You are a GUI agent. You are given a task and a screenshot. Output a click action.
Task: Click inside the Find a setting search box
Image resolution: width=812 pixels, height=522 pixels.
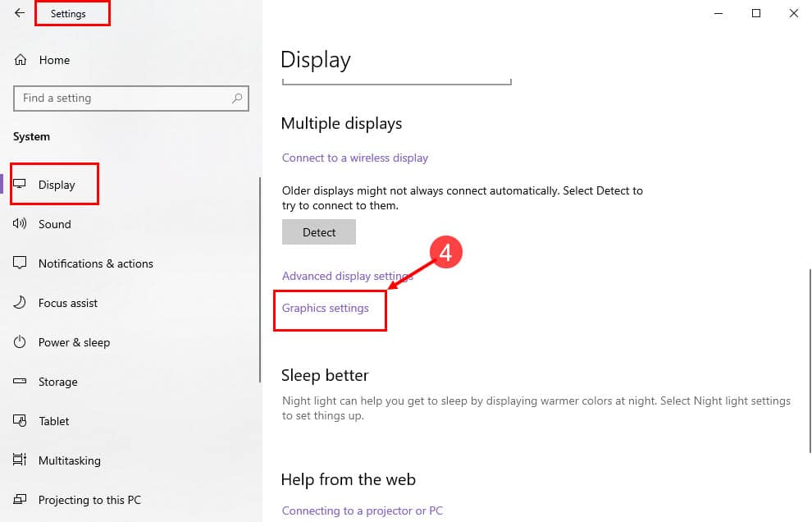pyautogui.click(x=123, y=98)
